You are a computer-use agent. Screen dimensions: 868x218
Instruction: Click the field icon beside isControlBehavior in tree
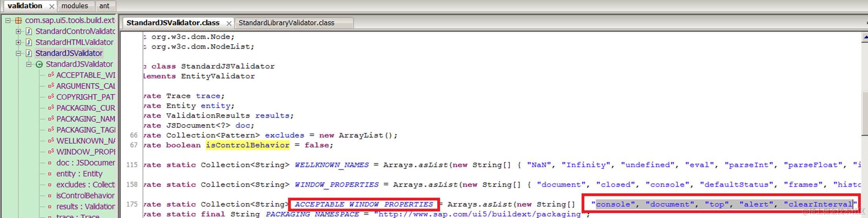coord(50,196)
